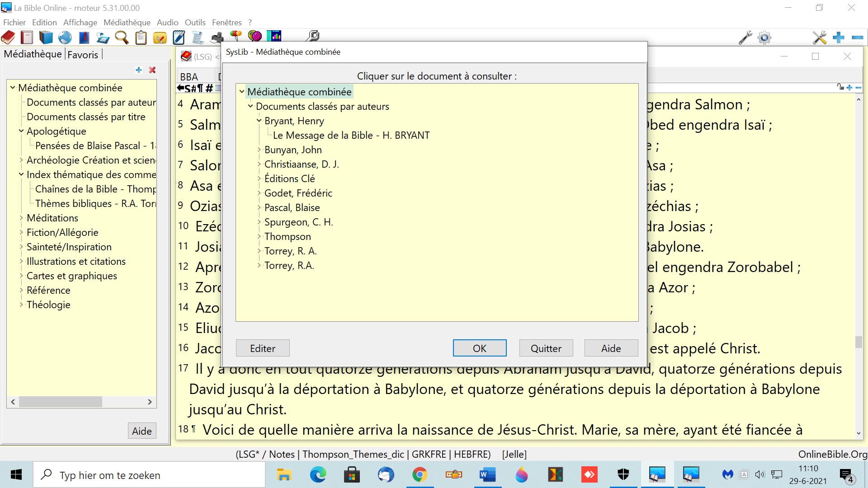
Task: Select Le Message de la Bible document
Action: click(x=351, y=135)
